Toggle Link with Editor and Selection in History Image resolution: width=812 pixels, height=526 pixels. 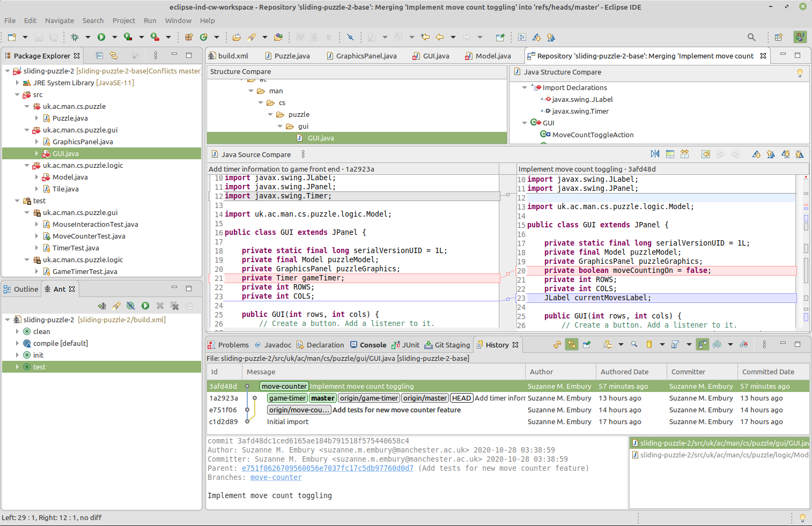572,344
